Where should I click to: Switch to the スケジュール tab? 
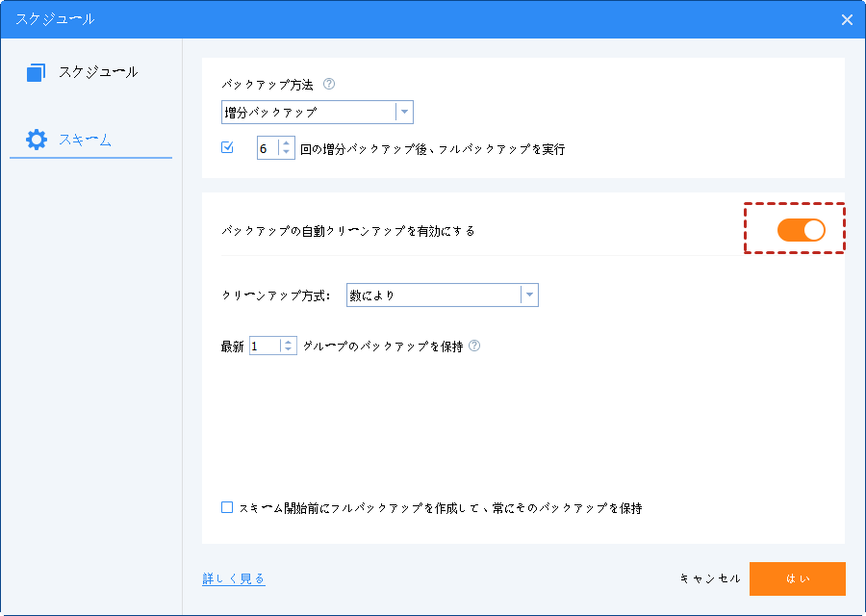point(96,72)
